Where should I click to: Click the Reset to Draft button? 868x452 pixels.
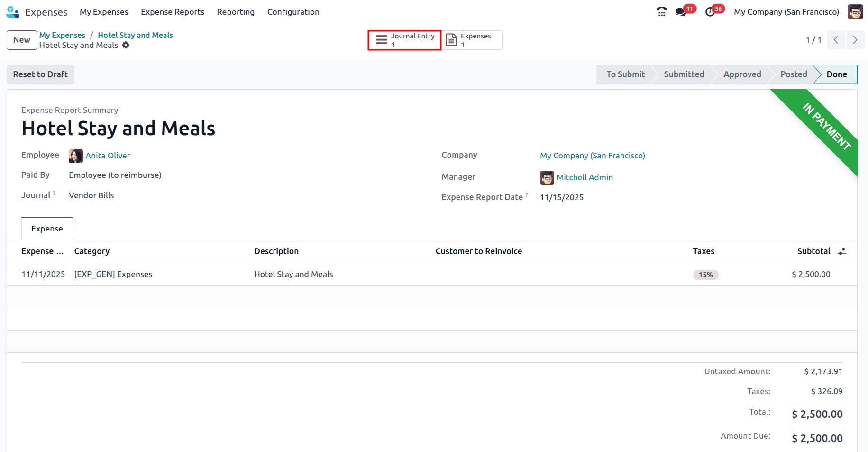click(40, 74)
